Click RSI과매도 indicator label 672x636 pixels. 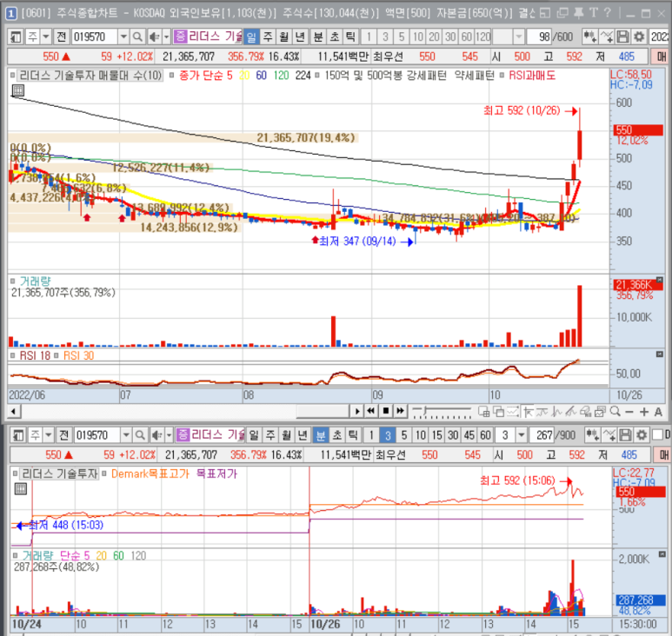click(532, 76)
